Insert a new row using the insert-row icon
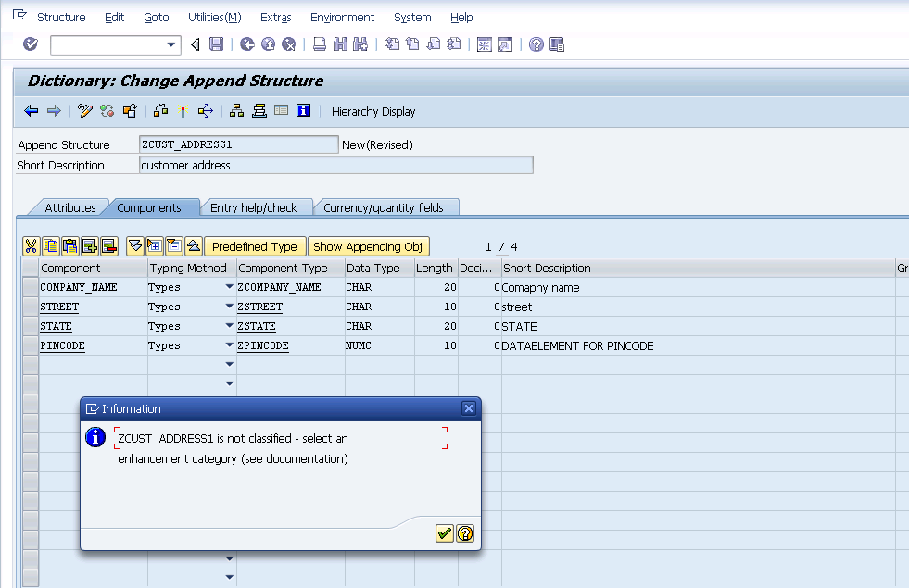The image size is (909, 588). click(90, 245)
